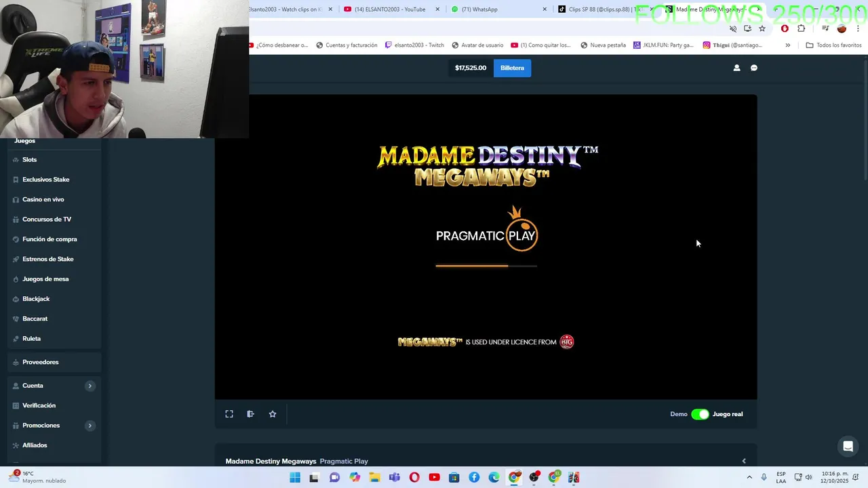Open the chat bubble icon in header
868x488 pixels.
(x=754, y=68)
